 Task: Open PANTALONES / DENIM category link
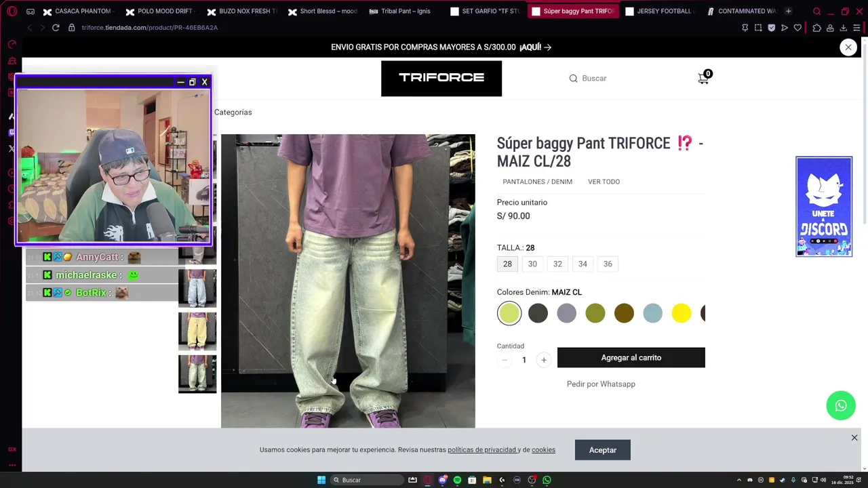tap(538, 182)
